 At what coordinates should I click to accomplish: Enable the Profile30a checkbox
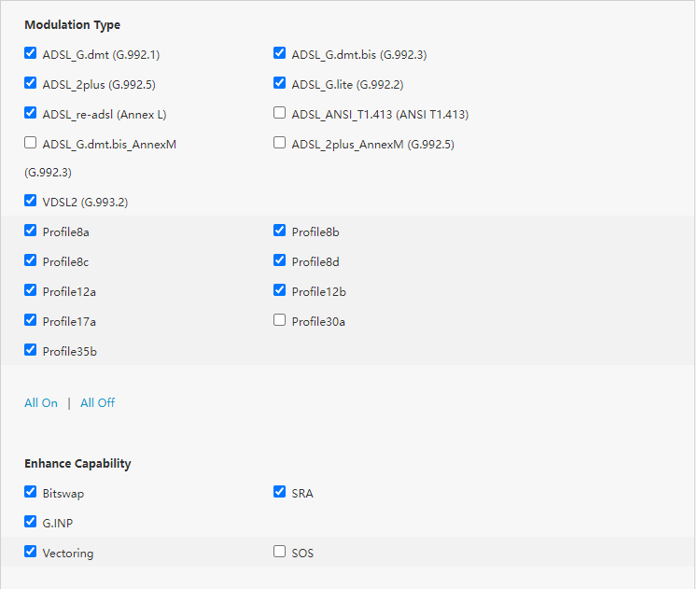[x=279, y=320]
